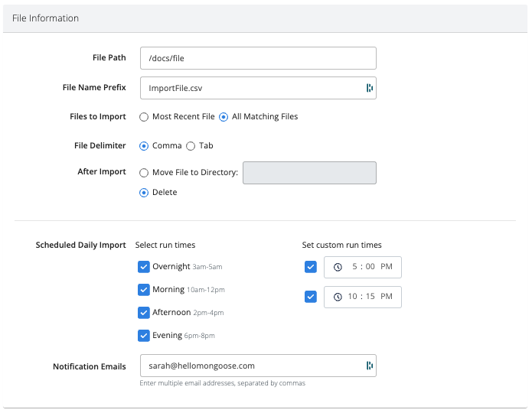532x413 pixels.
Task: Uncheck the Overnight 3am-5am run time
Action: coord(143,267)
